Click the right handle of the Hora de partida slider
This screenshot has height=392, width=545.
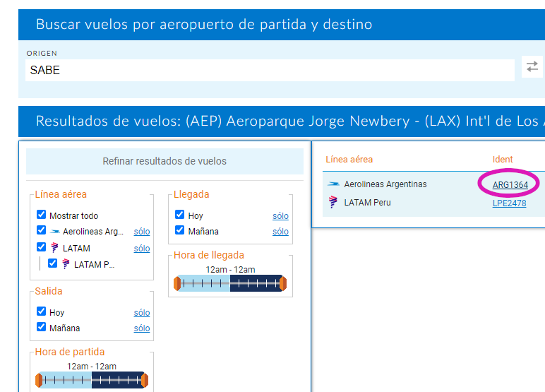145,381
